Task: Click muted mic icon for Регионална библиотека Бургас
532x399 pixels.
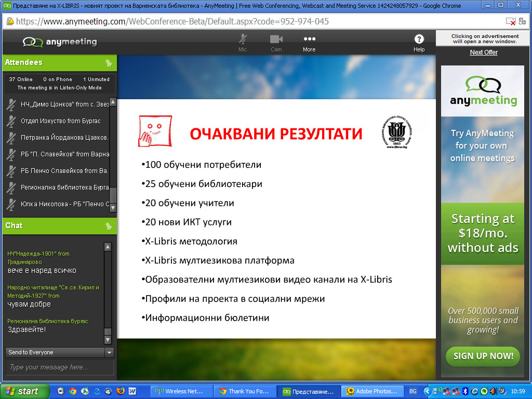Action: click(x=11, y=188)
